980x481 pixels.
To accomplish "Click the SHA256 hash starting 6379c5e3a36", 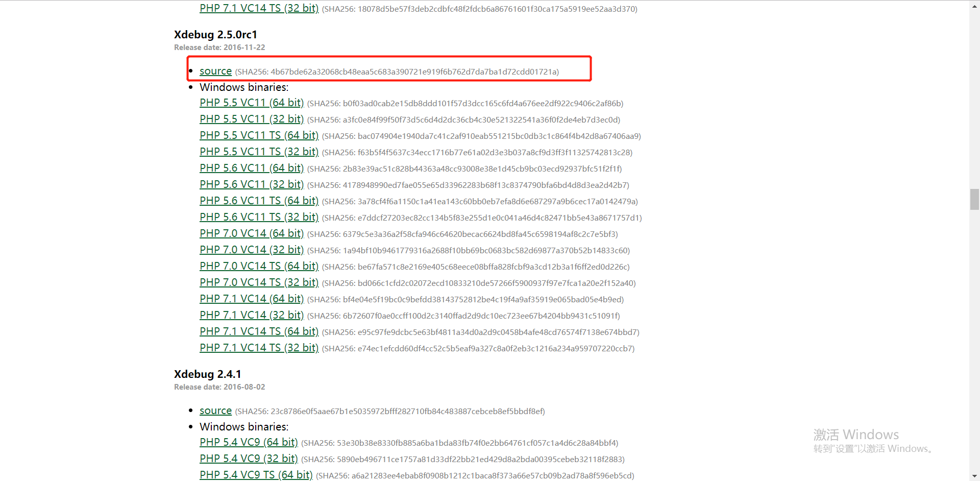I will [x=462, y=234].
